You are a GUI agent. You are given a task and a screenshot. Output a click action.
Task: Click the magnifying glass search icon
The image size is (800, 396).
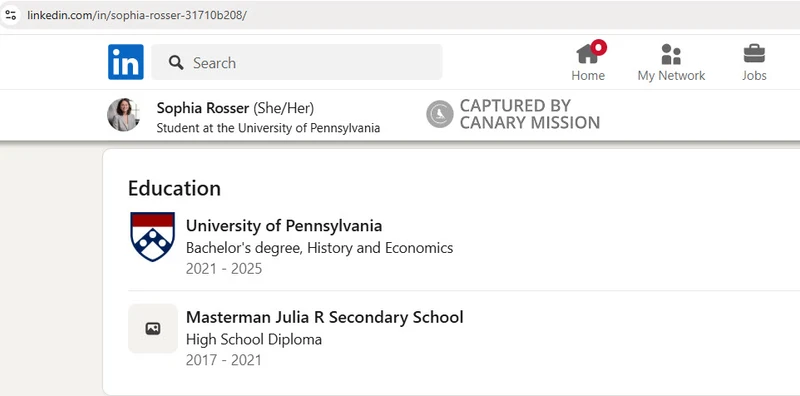point(176,63)
